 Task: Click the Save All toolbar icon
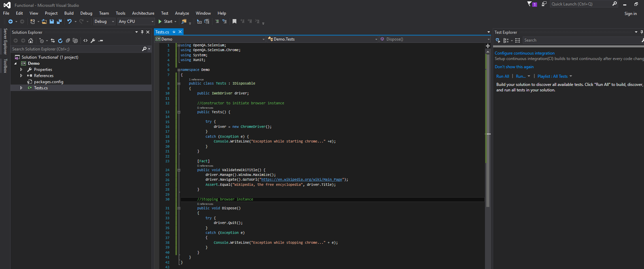(x=59, y=21)
